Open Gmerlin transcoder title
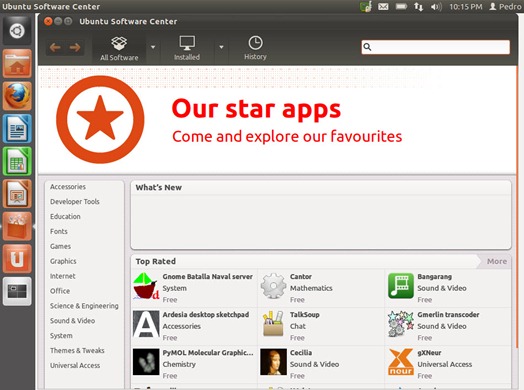 pos(448,315)
